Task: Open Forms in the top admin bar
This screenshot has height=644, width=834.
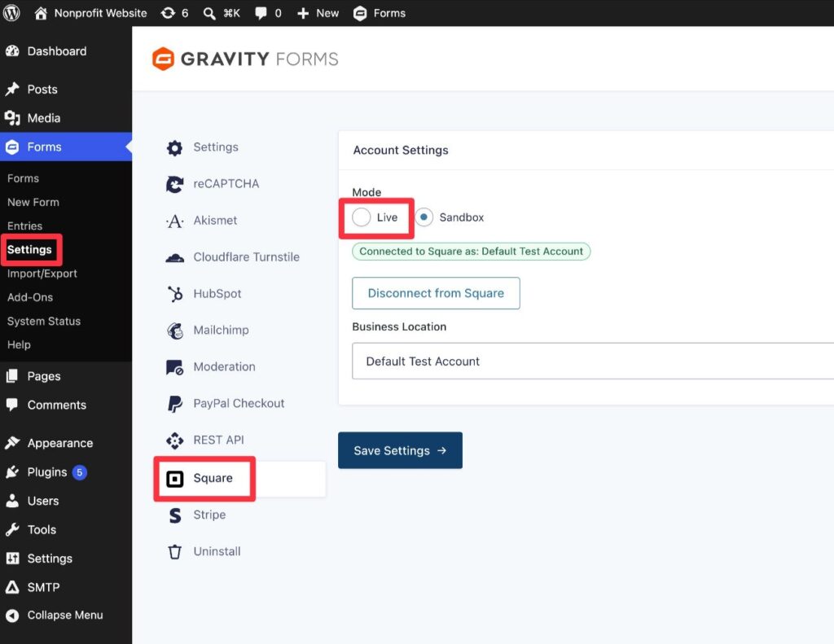Action: pyautogui.click(x=380, y=13)
